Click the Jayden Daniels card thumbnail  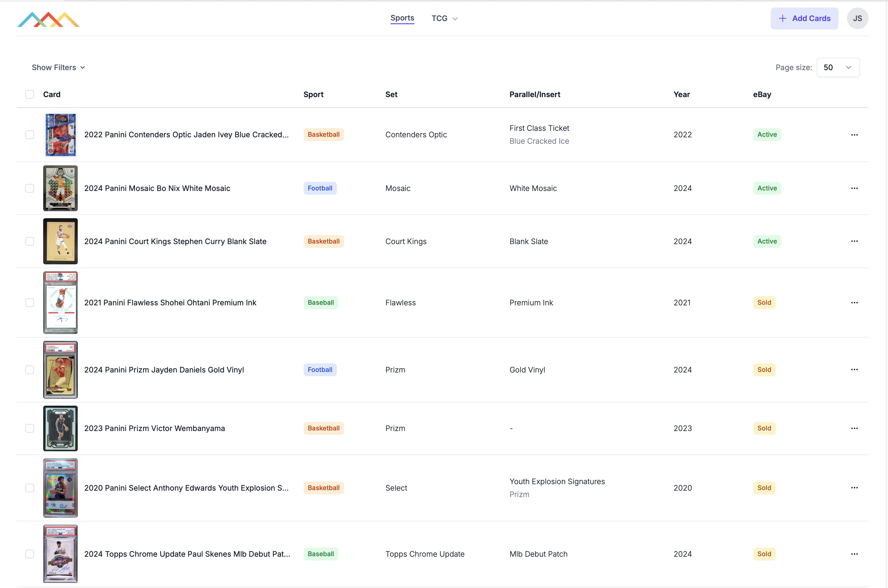(60, 370)
